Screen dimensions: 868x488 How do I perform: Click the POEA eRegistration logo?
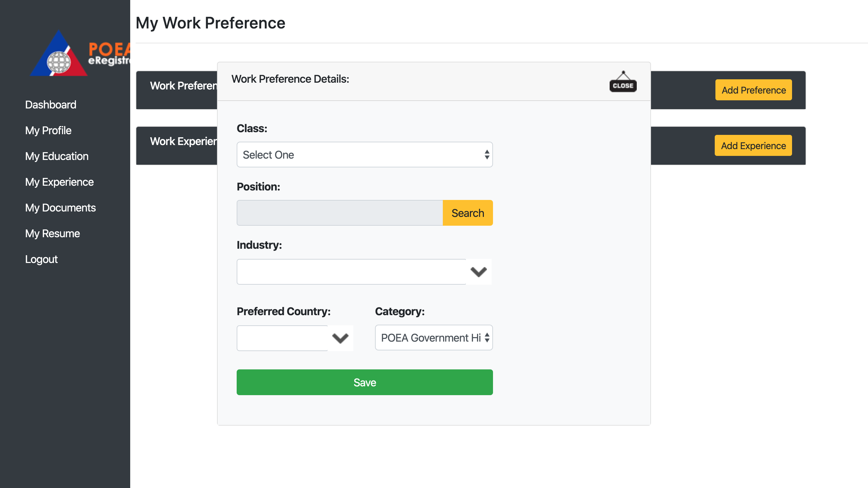(x=80, y=54)
